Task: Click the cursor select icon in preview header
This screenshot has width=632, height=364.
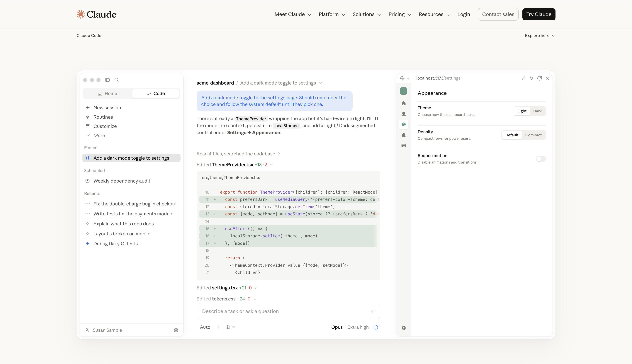Action: [x=531, y=78]
